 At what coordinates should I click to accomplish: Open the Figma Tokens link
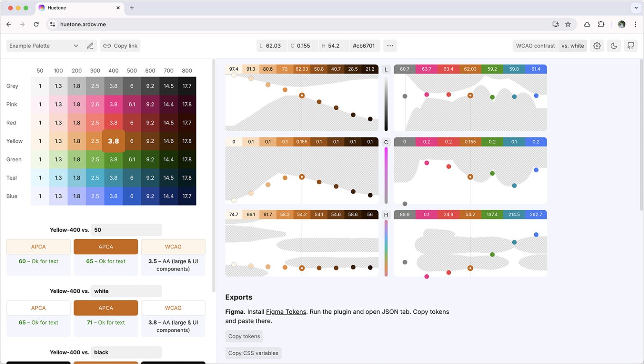tap(286, 312)
